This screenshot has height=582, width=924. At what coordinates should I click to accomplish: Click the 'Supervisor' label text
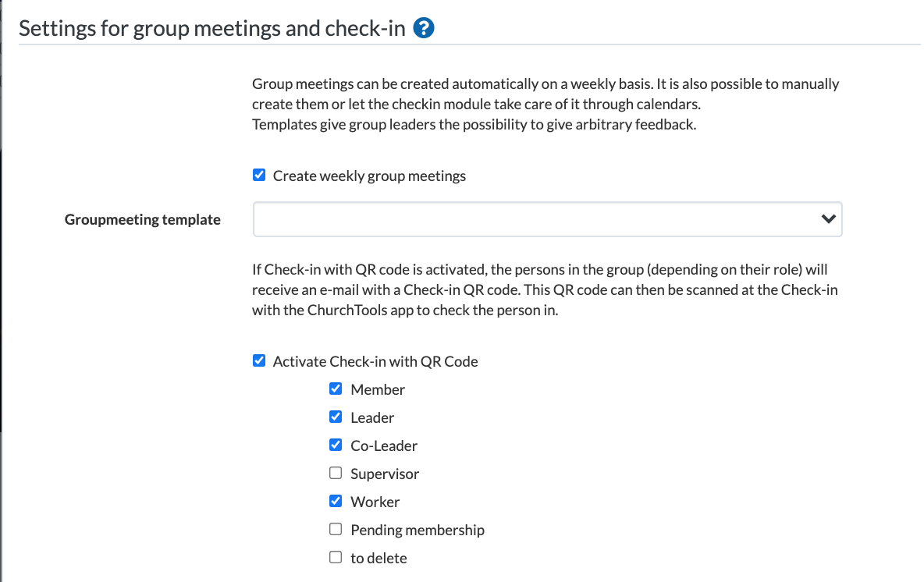point(385,474)
